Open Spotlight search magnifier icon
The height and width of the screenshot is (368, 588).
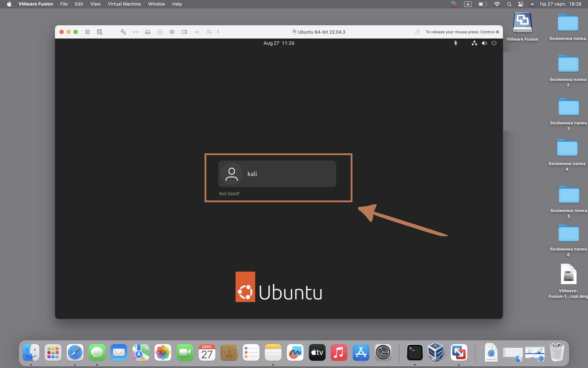[x=509, y=4]
